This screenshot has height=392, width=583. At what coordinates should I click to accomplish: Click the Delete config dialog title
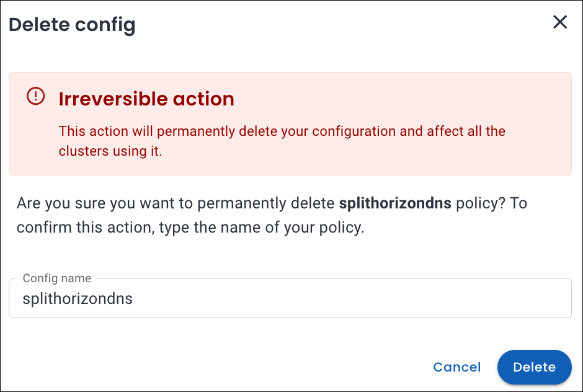tap(72, 25)
